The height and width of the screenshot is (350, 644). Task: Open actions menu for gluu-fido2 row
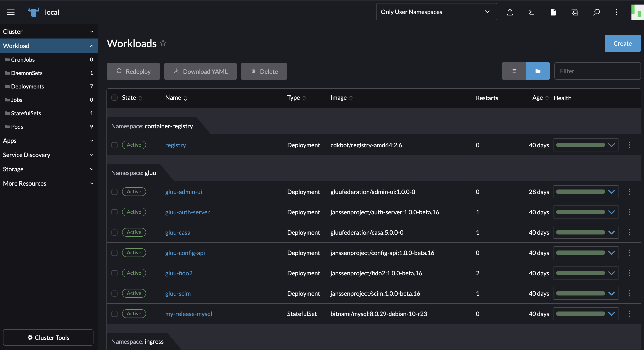pos(630,273)
